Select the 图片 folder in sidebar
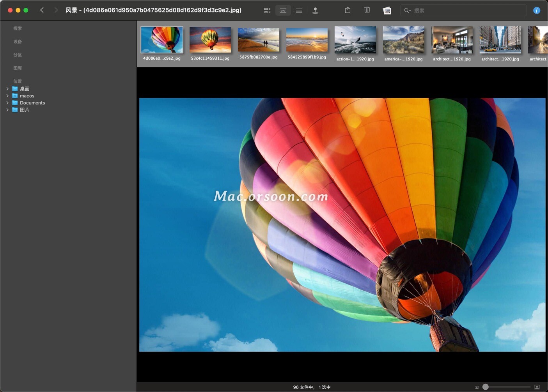 pos(25,110)
